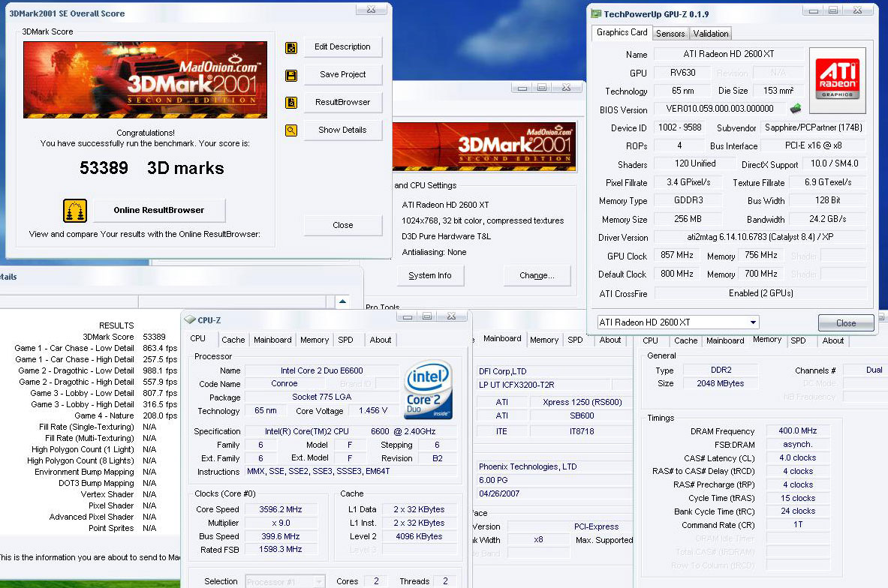Select Cache tab in the right CPU-Z window
The width and height of the screenshot is (888, 588).
(x=685, y=340)
